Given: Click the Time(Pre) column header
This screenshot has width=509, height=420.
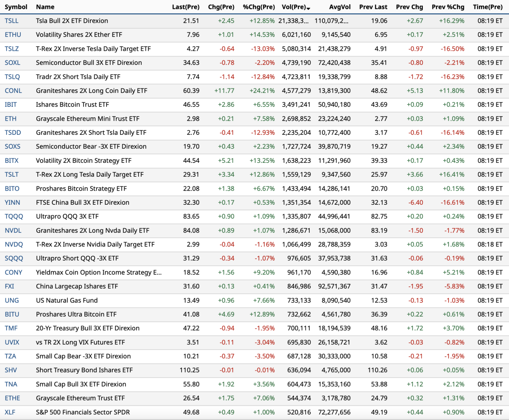Looking at the screenshot, I should pos(487,7).
